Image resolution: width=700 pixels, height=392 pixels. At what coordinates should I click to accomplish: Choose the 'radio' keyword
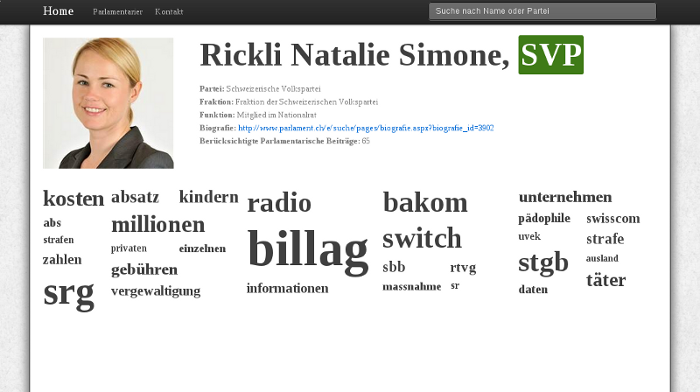[279, 203]
